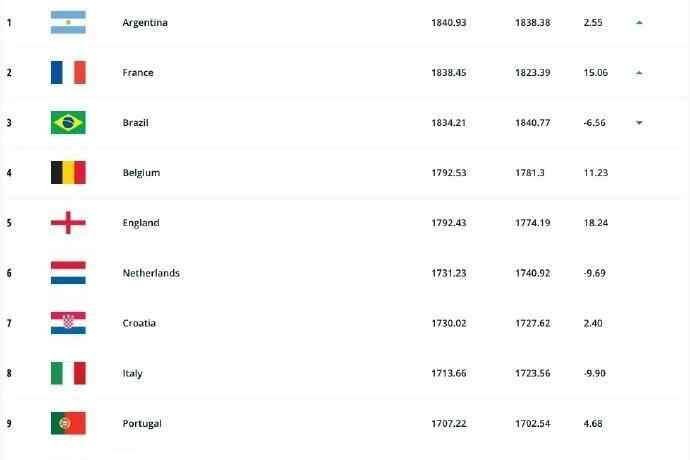690x460 pixels.
Task: Click the Belgium flag icon
Action: tap(68, 172)
